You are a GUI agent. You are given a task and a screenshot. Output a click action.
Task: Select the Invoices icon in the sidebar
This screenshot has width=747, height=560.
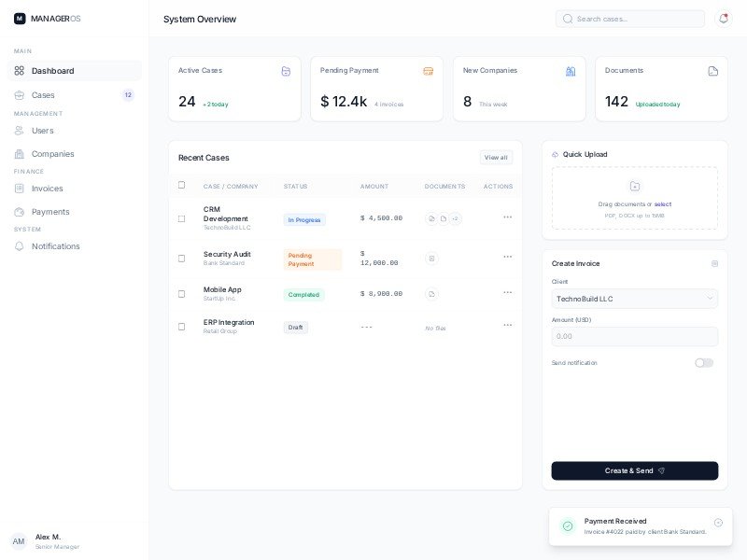click(x=21, y=189)
